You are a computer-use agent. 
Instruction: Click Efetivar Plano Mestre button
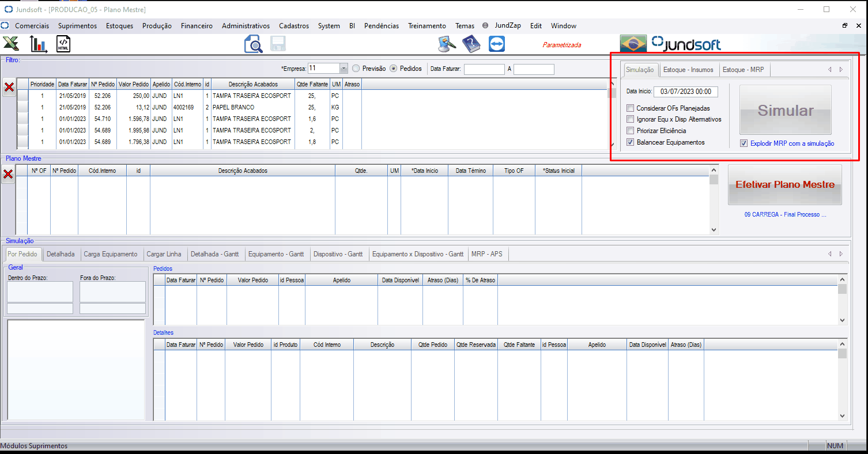[785, 185]
